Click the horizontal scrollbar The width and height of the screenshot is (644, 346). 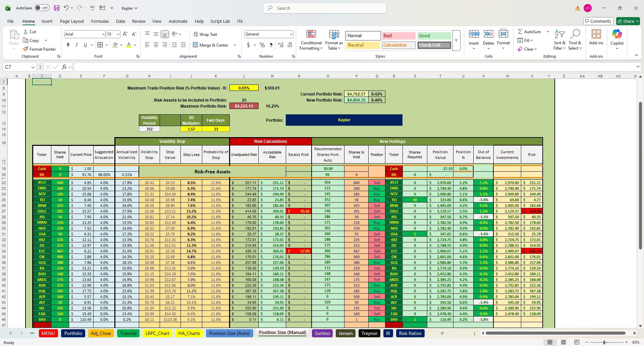point(555,333)
